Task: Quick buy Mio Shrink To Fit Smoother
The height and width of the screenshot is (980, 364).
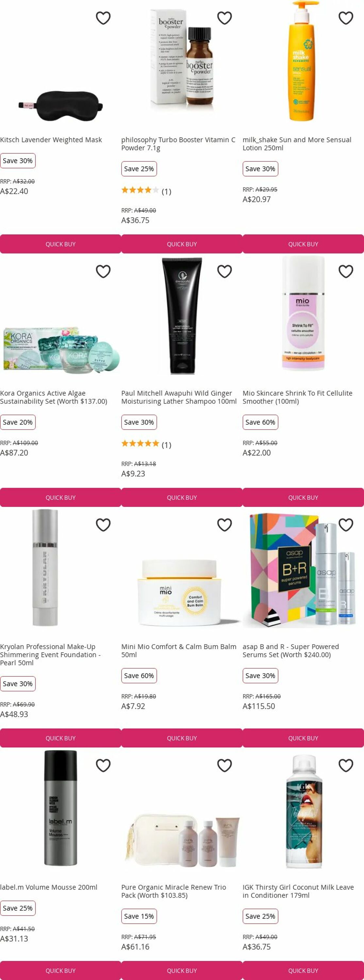Action: click(x=303, y=497)
